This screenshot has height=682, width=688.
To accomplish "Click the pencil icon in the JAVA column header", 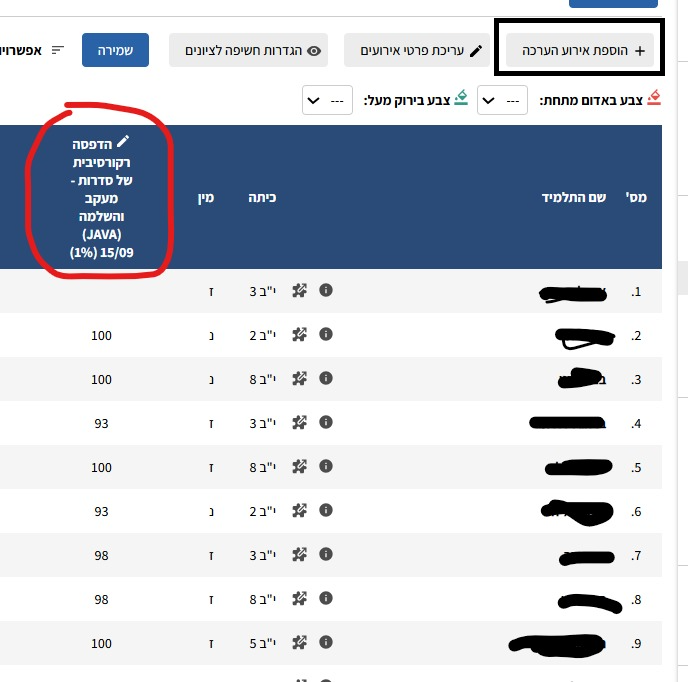I will coord(123,142).
